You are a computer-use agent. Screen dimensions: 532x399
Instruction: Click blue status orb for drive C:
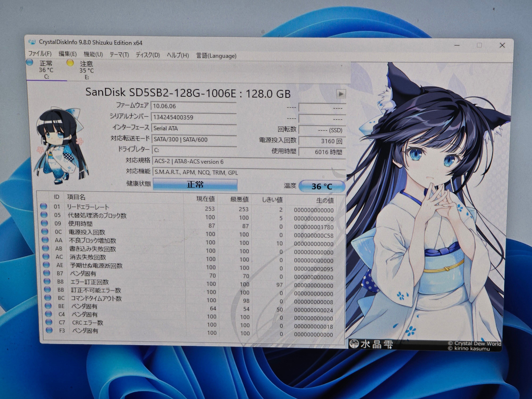(30, 62)
